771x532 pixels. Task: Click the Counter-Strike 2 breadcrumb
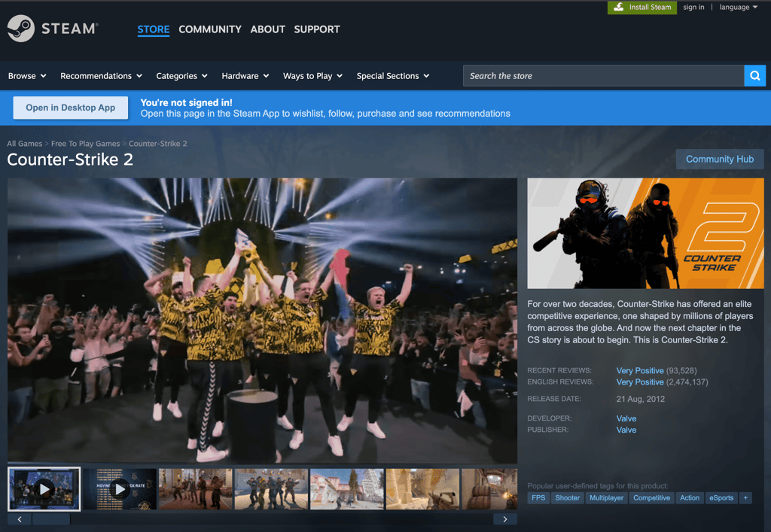click(158, 144)
